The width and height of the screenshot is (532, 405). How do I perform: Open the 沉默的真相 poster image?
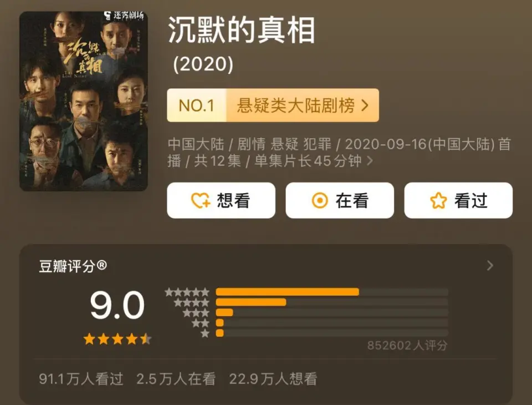tap(84, 102)
